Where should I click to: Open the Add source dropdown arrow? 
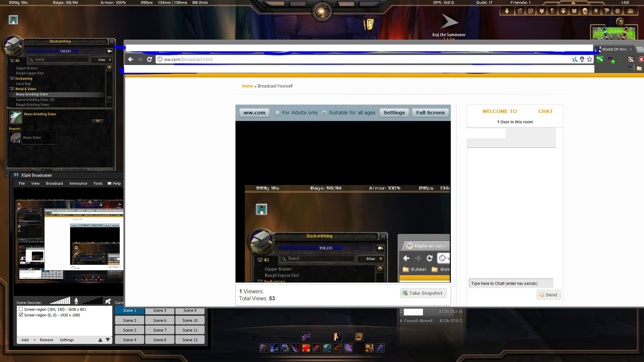(34, 340)
